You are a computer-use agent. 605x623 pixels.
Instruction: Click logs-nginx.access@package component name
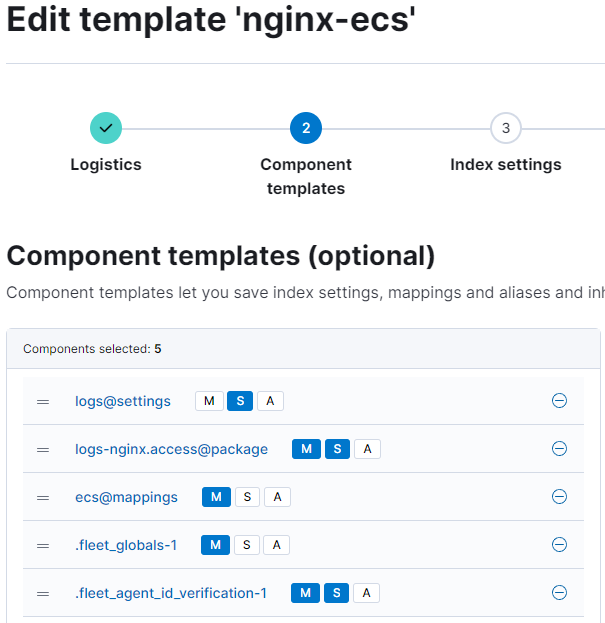(171, 449)
